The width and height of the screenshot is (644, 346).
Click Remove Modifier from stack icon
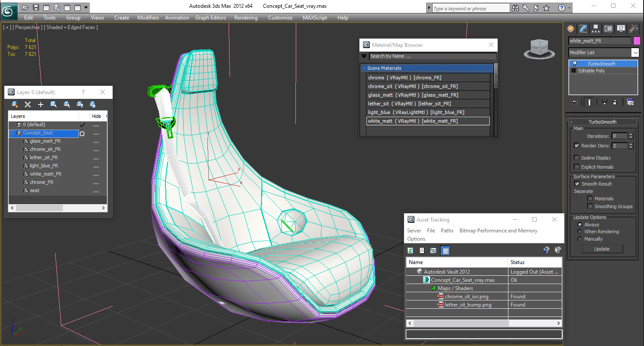point(615,102)
